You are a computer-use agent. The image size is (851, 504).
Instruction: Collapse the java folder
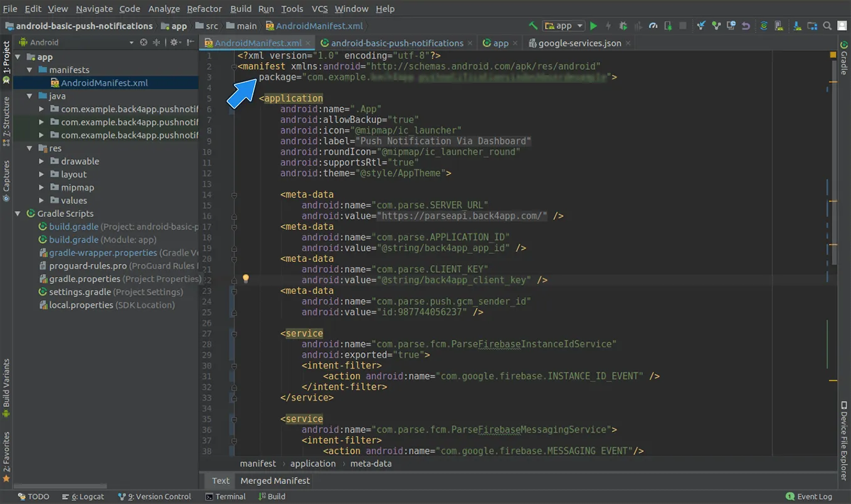[29, 96]
